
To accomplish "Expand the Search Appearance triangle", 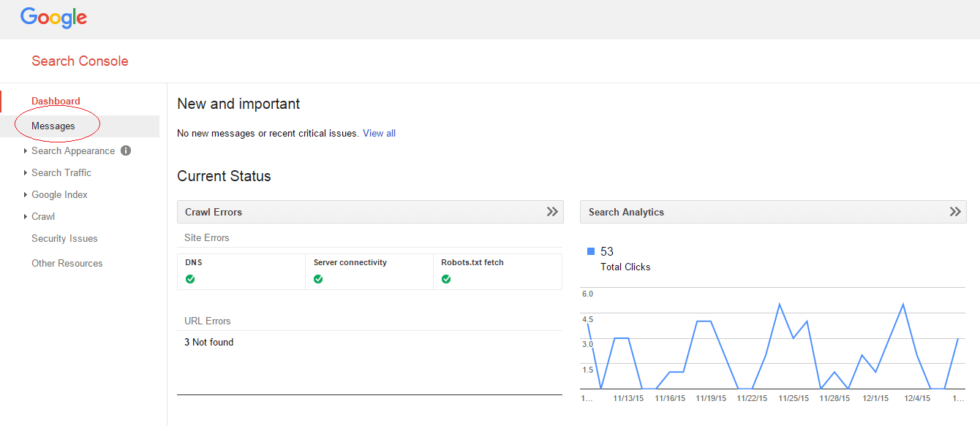I will click(x=26, y=151).
